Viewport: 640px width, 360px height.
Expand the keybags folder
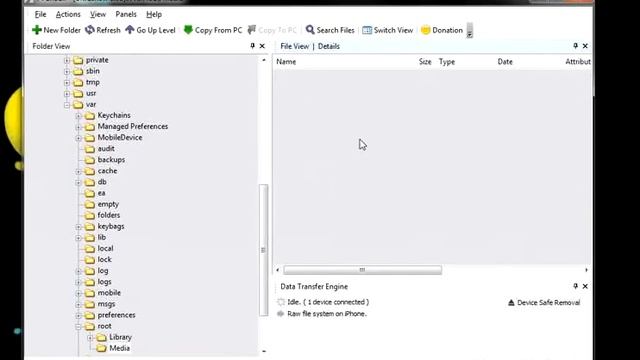(x=78, y=227)
